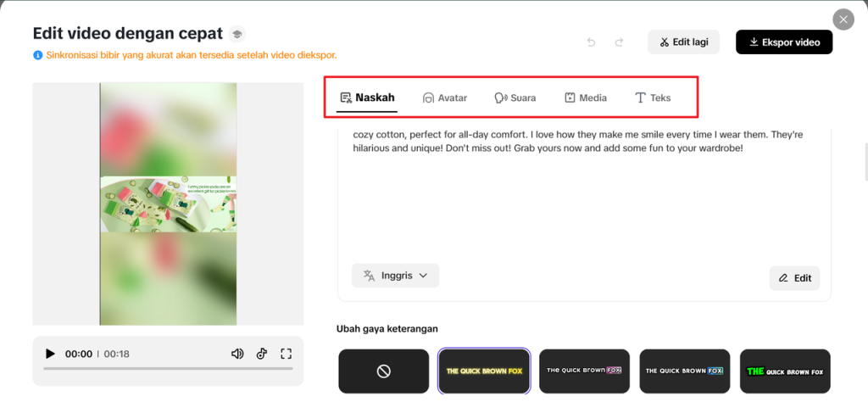Open the Suara tab
The image size is (868, 402).
coord(515,98)
